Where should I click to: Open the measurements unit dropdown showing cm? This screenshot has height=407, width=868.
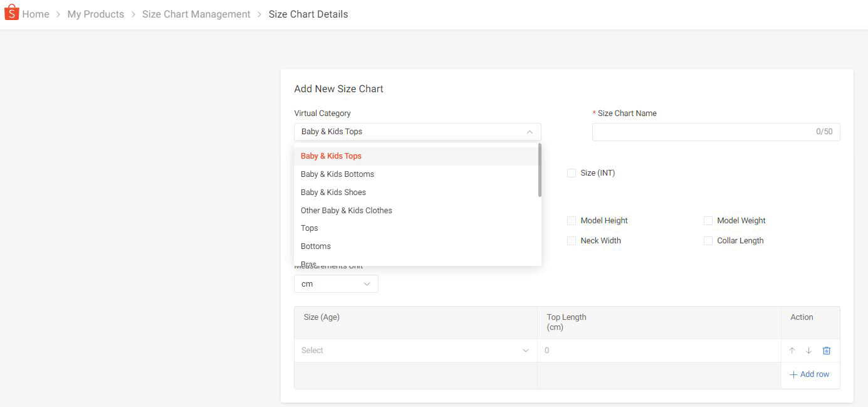pyautogui.click(x=336, y=283)
